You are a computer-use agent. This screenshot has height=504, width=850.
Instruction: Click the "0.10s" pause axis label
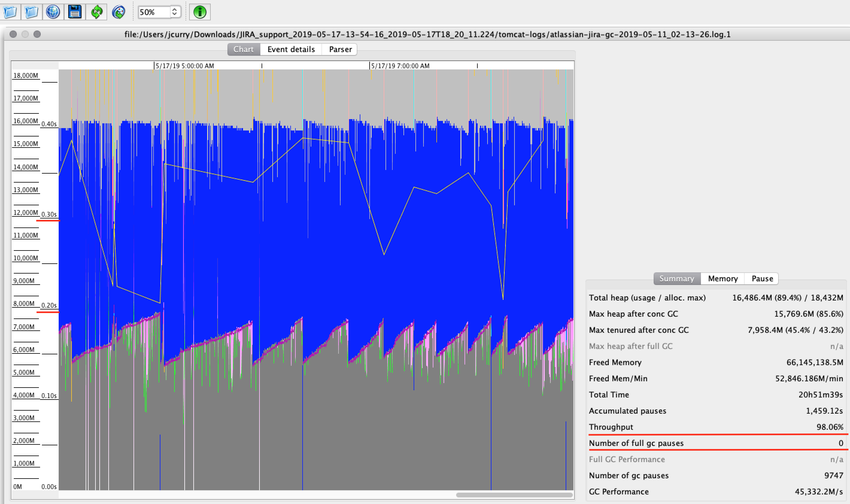coord(49,396)
